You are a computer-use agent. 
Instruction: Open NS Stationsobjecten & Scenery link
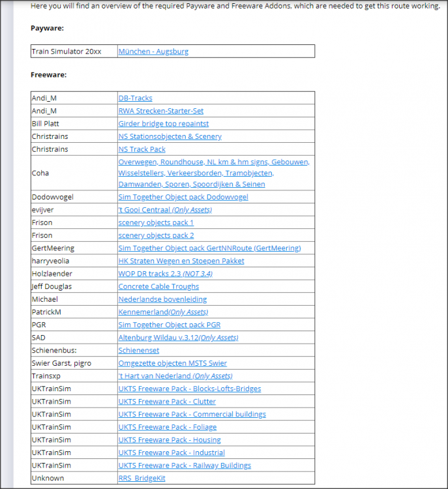pyautogui.click(x=170, y=136)
